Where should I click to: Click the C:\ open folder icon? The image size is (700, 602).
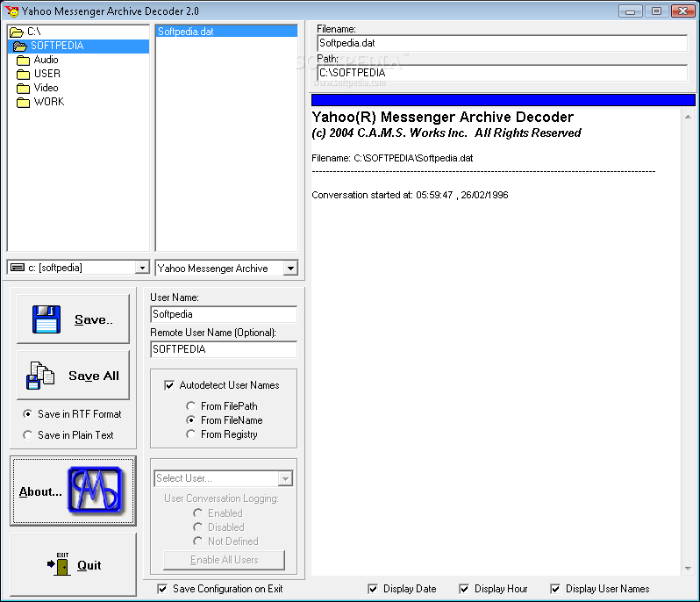[x=17, y=32]
